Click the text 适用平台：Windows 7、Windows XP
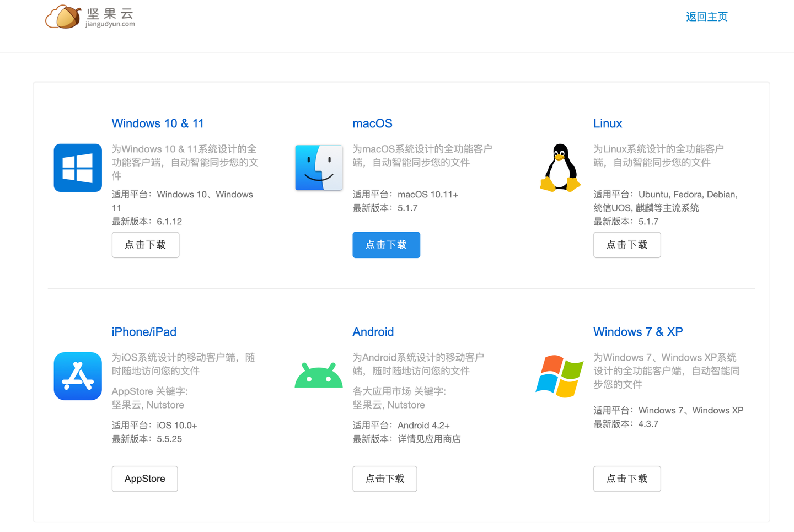 pyautogui.click(x=668, y=411)
